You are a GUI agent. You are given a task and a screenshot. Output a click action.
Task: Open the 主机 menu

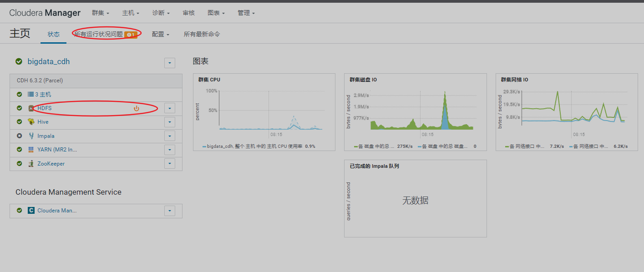(x=131, y=13)
